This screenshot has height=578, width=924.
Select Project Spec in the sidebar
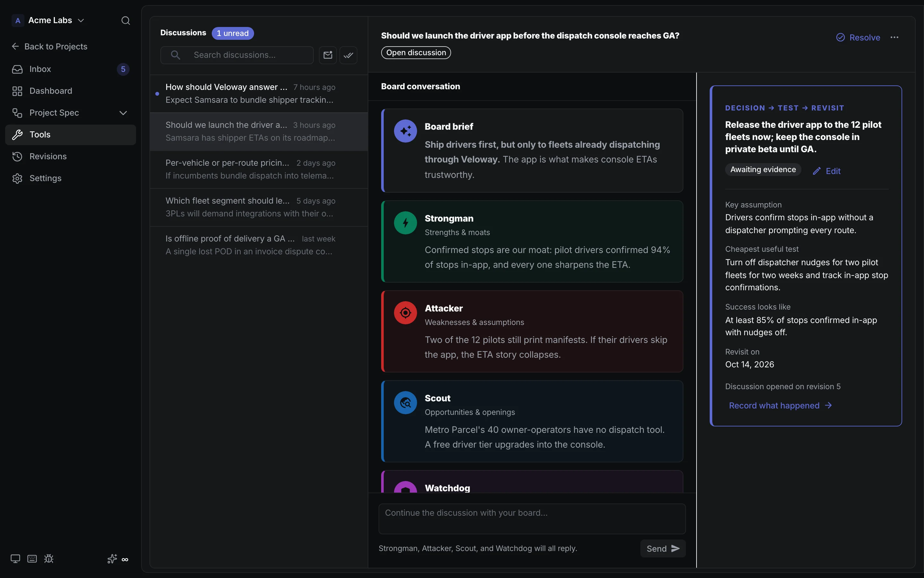pyautogui.click(x=71, y=113)
